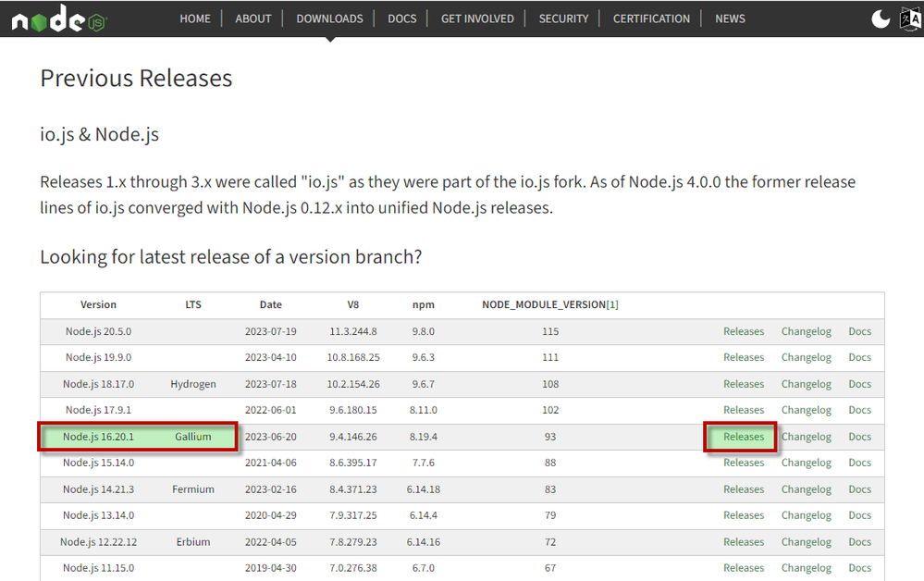Select the Hydrogen LTS cell
This screenshot has width=924, height=581.
(193, 384)
